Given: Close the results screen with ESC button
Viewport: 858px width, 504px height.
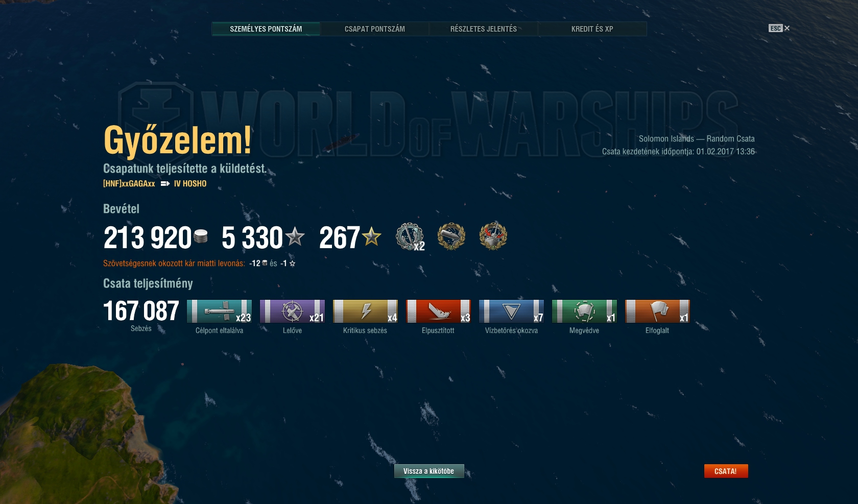Looking at the screenshot, I should pos(779,29).
